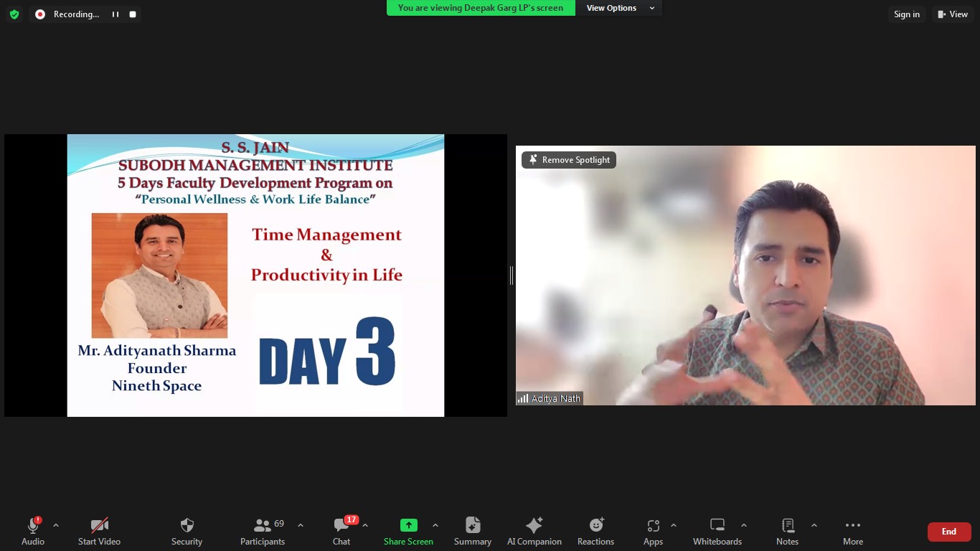Expand the caret next to Participants

tap(301, 526)
